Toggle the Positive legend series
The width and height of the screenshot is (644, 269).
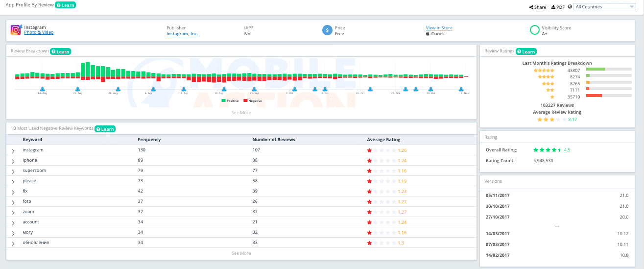coord(230,100)
